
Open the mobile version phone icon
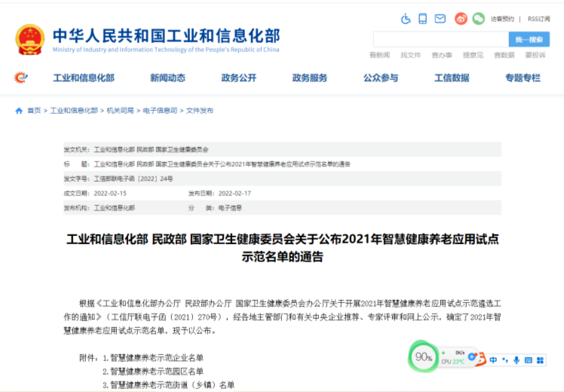tap(423, 19)
